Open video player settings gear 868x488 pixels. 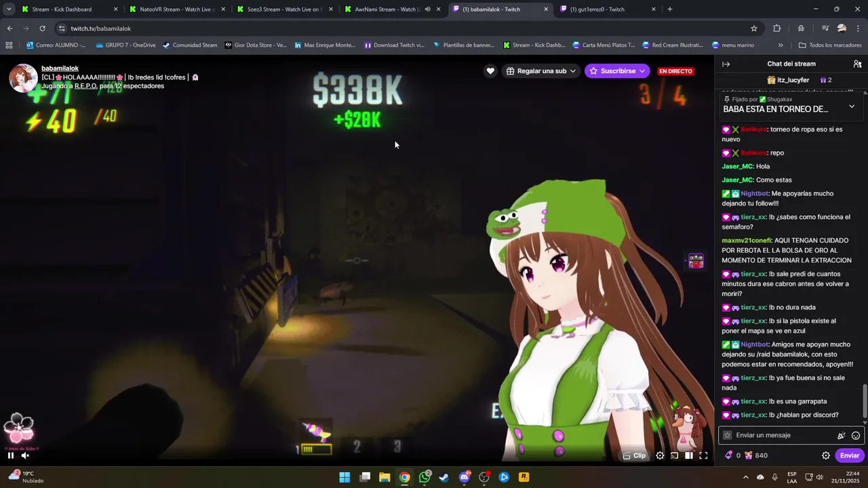point(660,455)
